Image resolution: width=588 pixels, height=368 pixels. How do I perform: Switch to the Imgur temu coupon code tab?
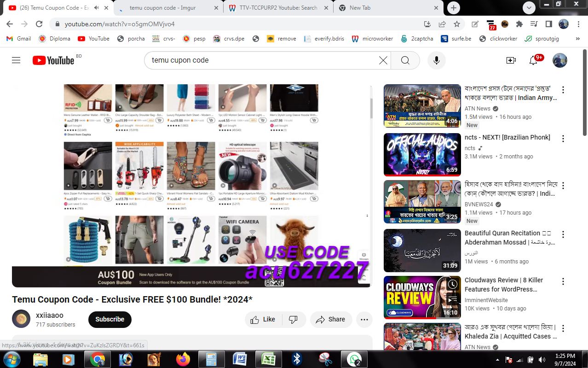click(168, 8)
